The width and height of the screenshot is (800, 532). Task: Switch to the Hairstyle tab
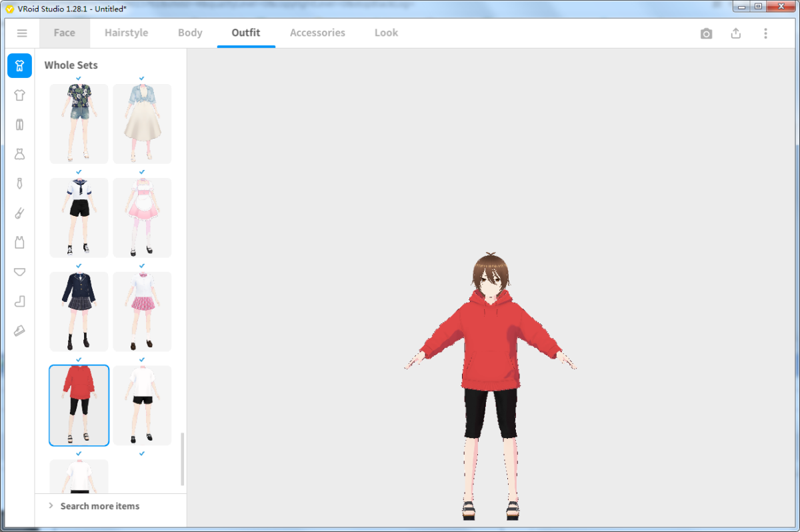126,33
